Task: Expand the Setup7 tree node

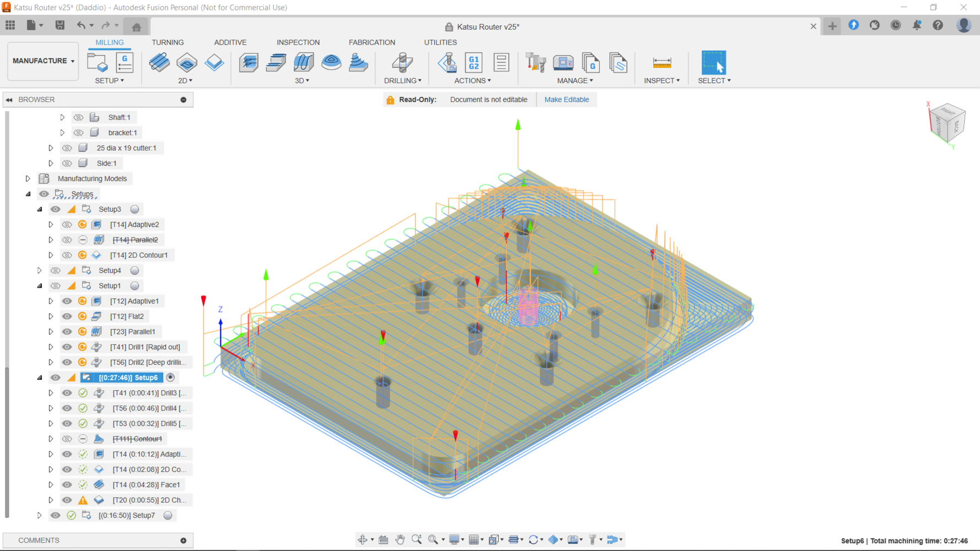Action: pos(39,515)
